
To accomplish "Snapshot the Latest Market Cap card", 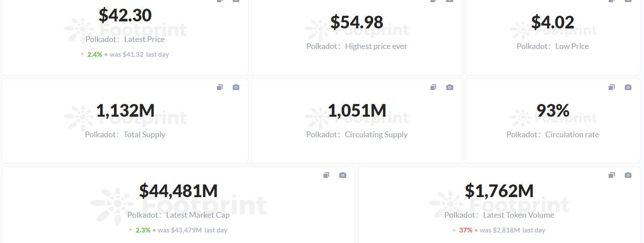I will click(343, 175).
